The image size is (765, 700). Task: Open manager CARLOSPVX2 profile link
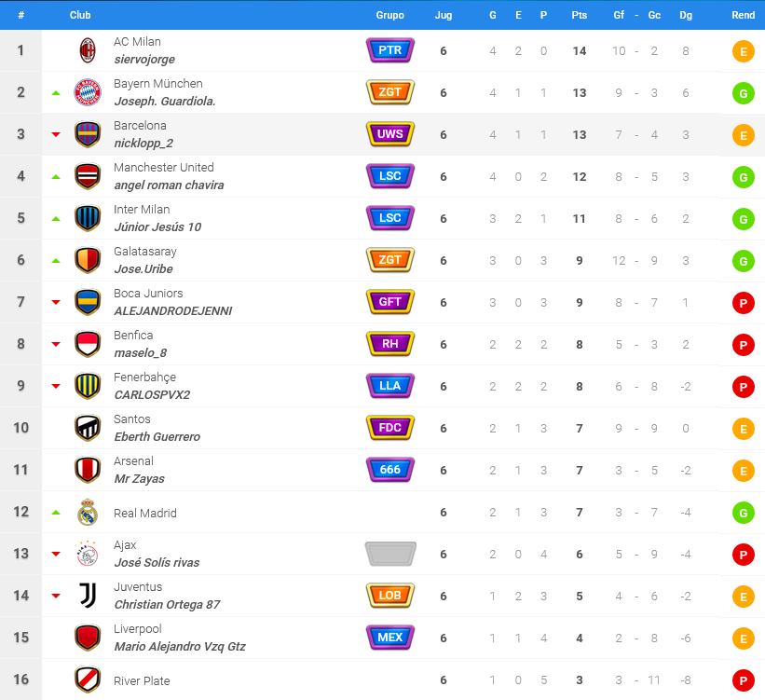click(152, 394)
